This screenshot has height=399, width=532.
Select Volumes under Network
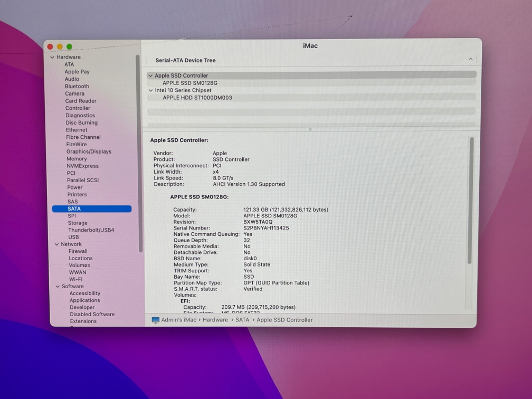[x=79, y=265]
